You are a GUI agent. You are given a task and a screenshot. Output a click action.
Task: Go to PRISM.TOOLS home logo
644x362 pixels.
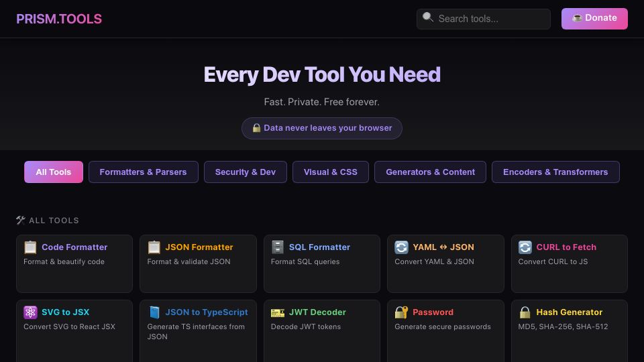tap(59, 19)
